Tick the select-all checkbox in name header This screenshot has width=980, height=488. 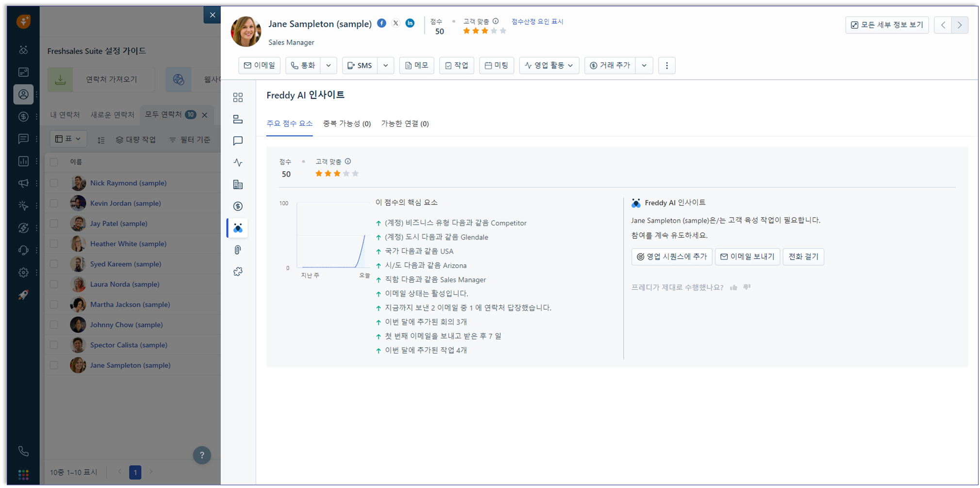tap(54, 162)
